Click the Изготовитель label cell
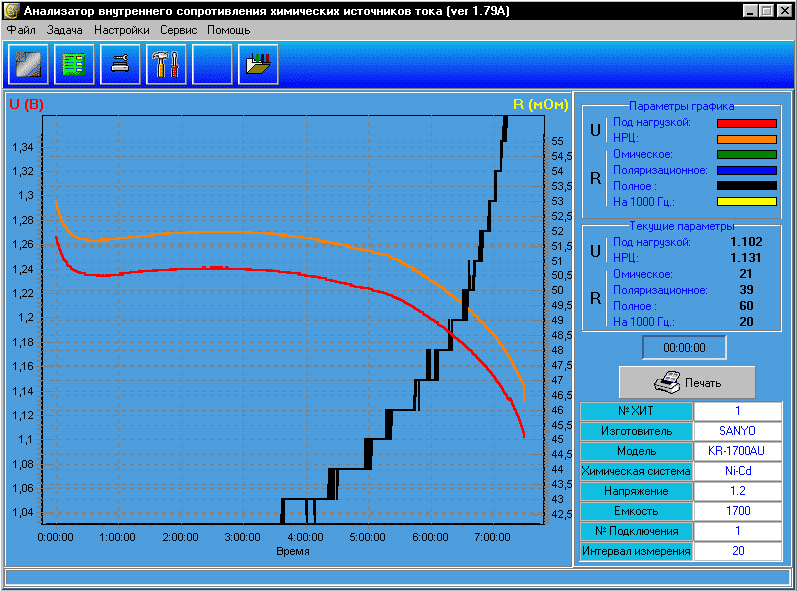Screen dimensions: 797x591 pyautogui.click(x=636, y=431)
